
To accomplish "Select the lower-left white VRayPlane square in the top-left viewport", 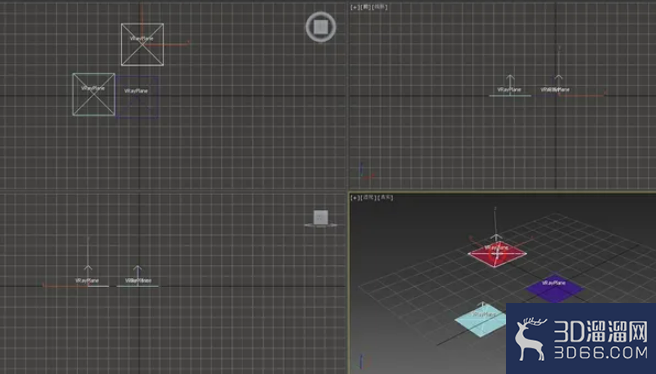I will [94, 95].
